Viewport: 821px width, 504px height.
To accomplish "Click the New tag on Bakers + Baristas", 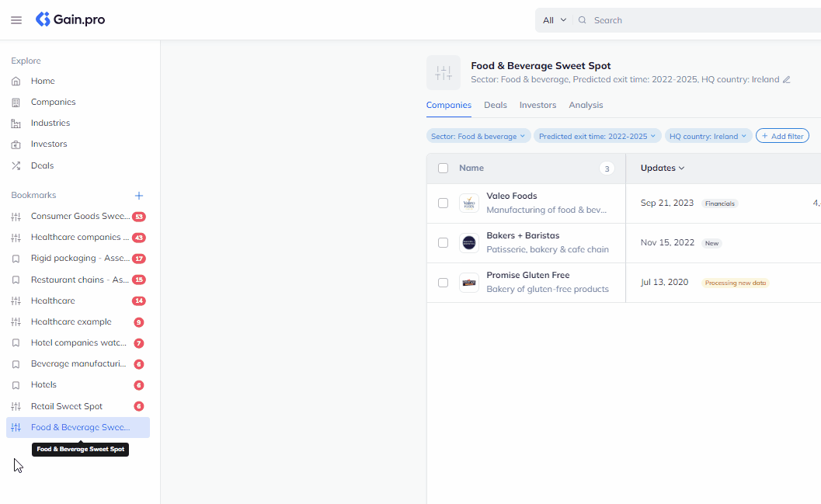I will pos(711,243).
